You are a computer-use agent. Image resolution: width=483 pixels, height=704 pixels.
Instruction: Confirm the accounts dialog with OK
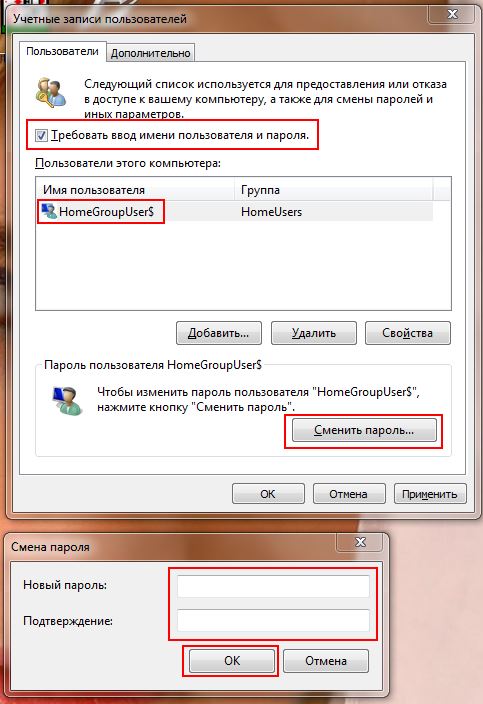[268, 494]
